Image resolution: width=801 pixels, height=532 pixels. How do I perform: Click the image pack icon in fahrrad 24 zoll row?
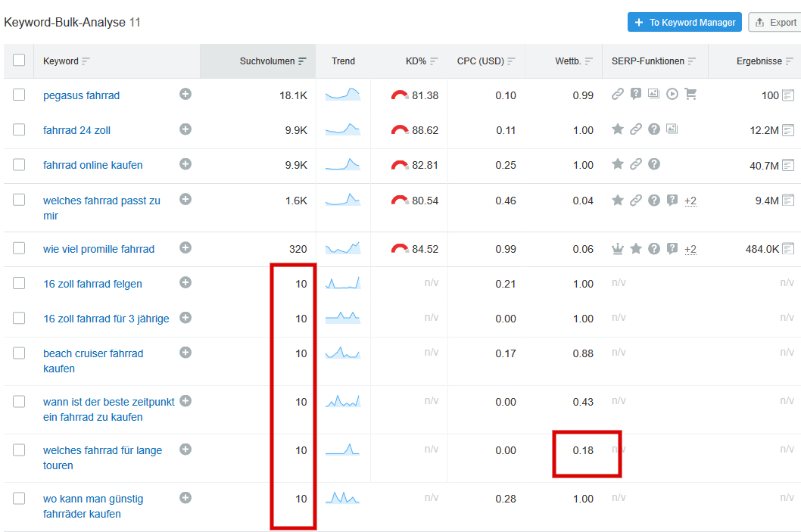(x=672, y=129)
